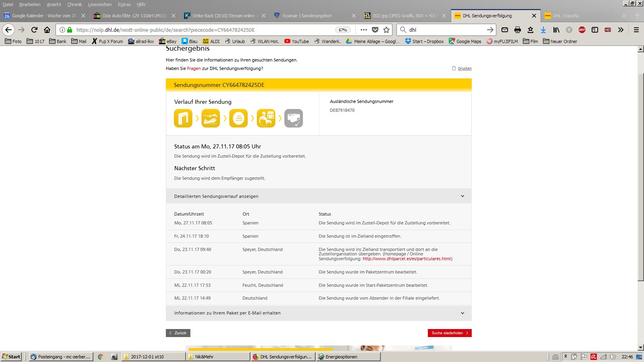Open the downloads arrow icon
This screenshot has width=644, height=362.
pos(543,30)
